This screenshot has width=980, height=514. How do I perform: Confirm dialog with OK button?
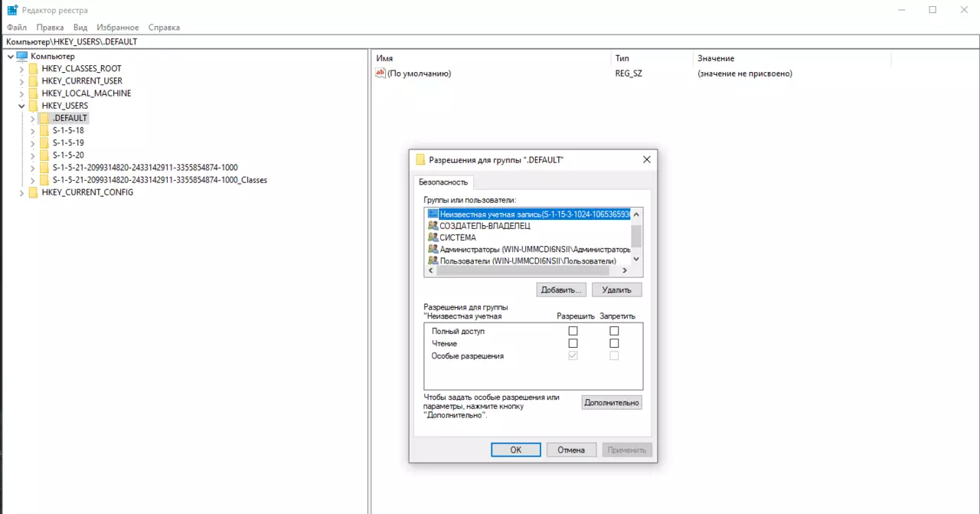click(x=516, y=450)
